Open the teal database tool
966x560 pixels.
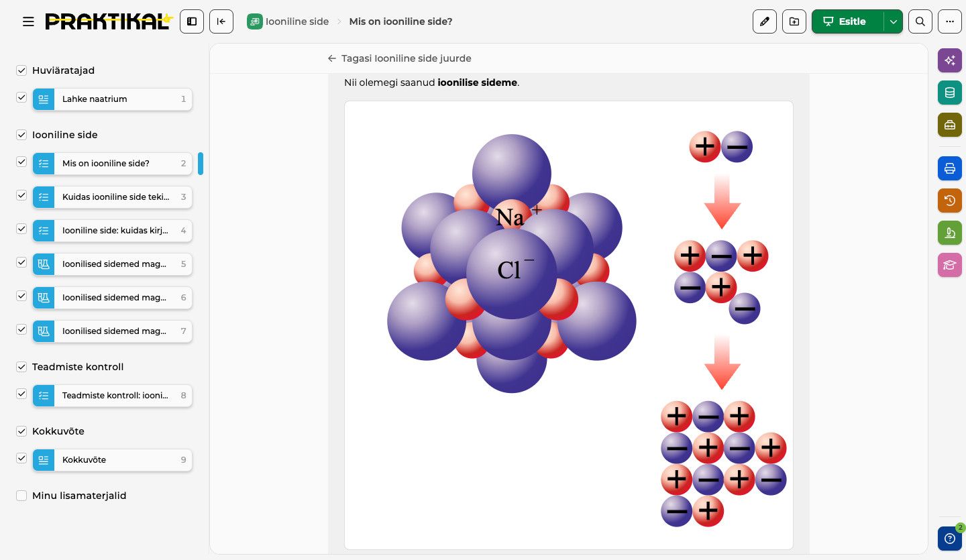click(950, 93)
